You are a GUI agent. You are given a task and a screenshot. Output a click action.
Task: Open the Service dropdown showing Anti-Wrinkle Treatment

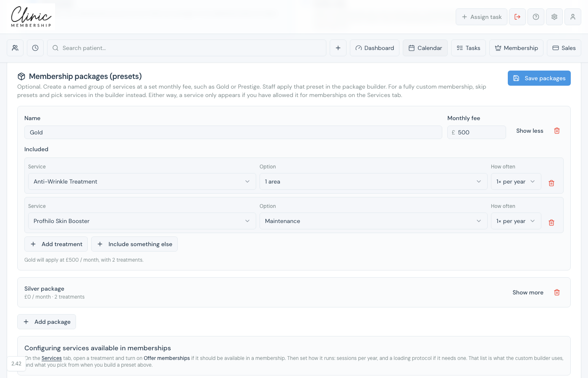[x=142, y=181]
